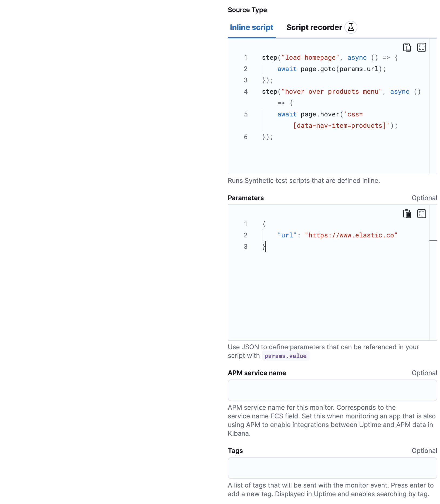Copy the parameters JSON to clipboard

pos(407,214)
